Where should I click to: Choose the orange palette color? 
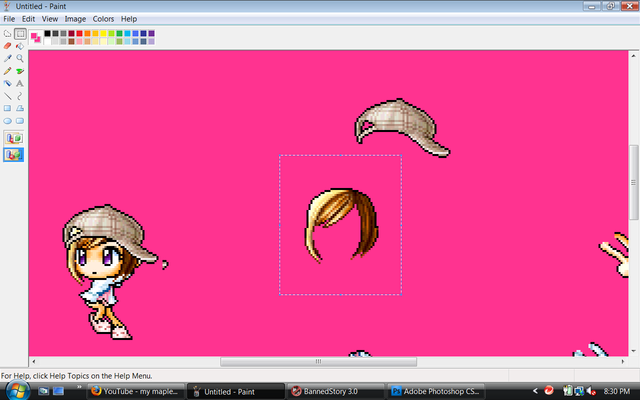click(x=87, y=33)
